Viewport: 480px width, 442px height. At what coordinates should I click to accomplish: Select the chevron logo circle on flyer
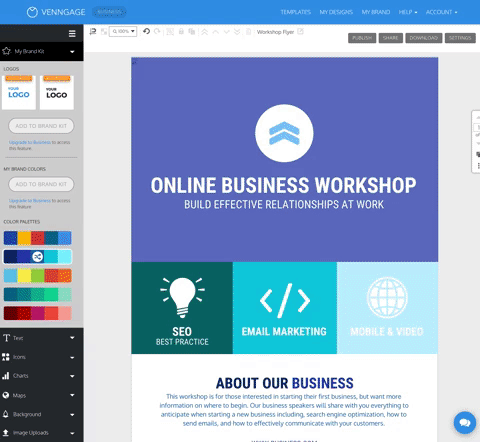click(x=284, y=133)
